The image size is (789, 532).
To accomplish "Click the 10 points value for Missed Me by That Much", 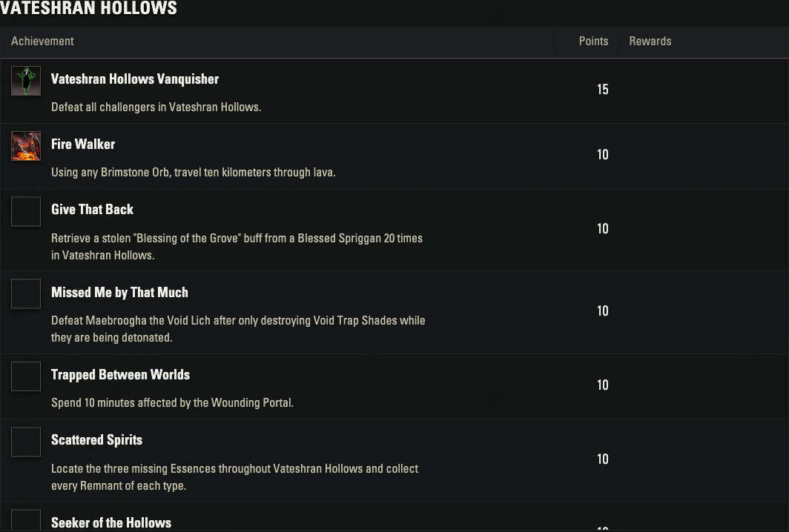I will (x=602, y=311).
